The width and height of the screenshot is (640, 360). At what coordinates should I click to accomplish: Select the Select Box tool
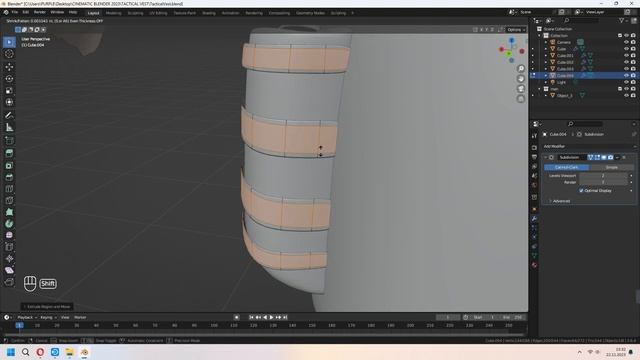click(9, 42)
